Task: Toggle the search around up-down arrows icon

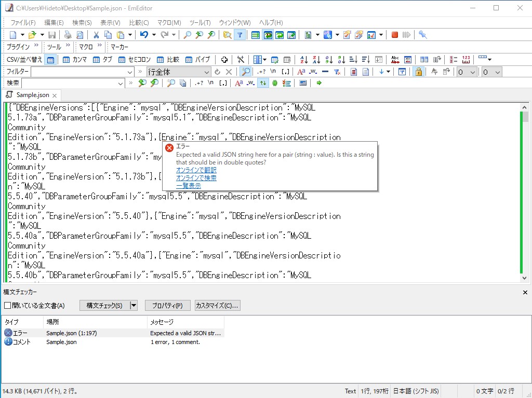Action: coord(263,83)
